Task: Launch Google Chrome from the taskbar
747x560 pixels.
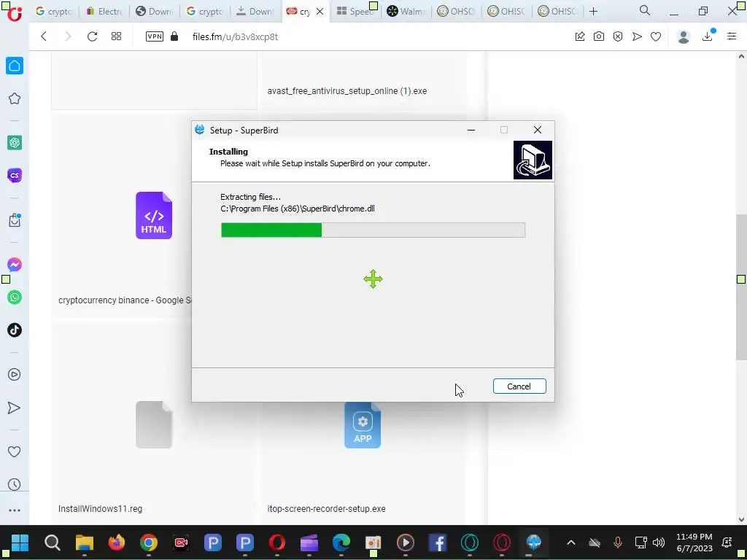Action: 149,542
